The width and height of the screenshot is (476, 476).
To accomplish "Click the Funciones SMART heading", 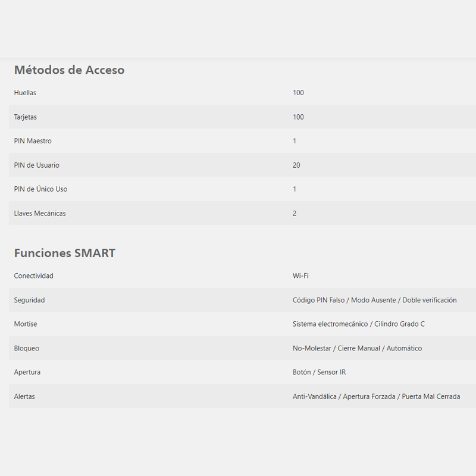I will click(x=65, y=253).
